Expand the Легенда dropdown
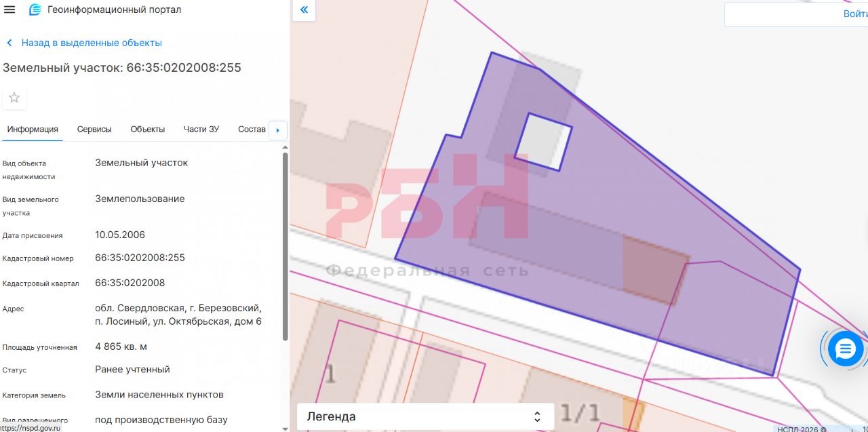The height and width of the screenshot is (432, 868). 425,416
